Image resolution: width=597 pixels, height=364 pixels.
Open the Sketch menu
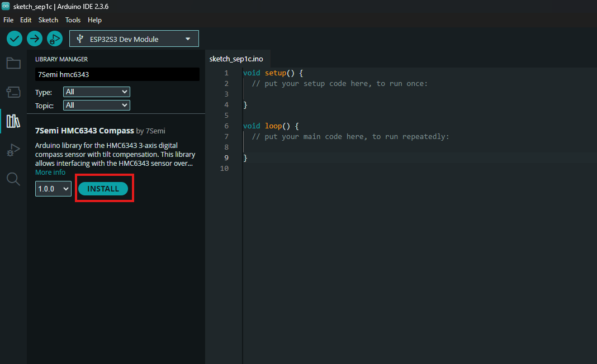[x=49, y=20]
